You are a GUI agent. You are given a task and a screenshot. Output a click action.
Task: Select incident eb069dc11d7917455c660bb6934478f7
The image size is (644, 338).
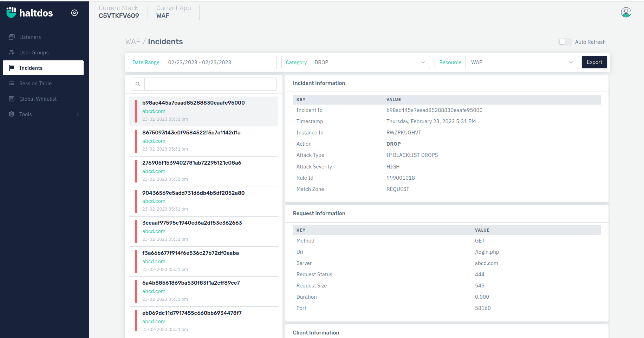click(204, 321)
